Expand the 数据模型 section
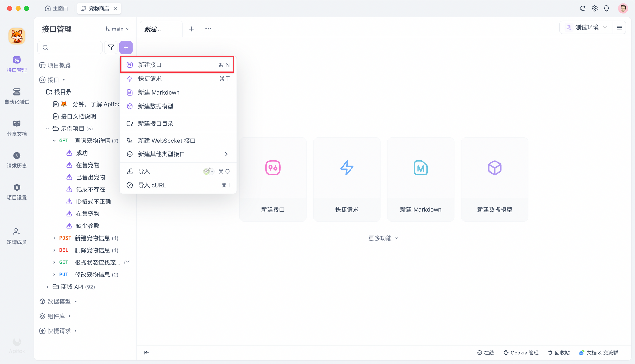Viewport: 635px width, 364px height. pos(76,301)
